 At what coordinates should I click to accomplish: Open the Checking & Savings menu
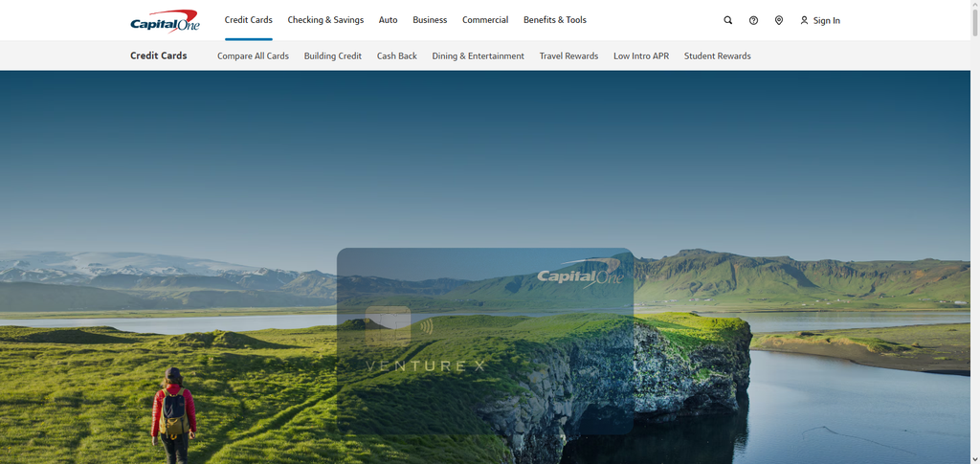click(x=325, y=20)
